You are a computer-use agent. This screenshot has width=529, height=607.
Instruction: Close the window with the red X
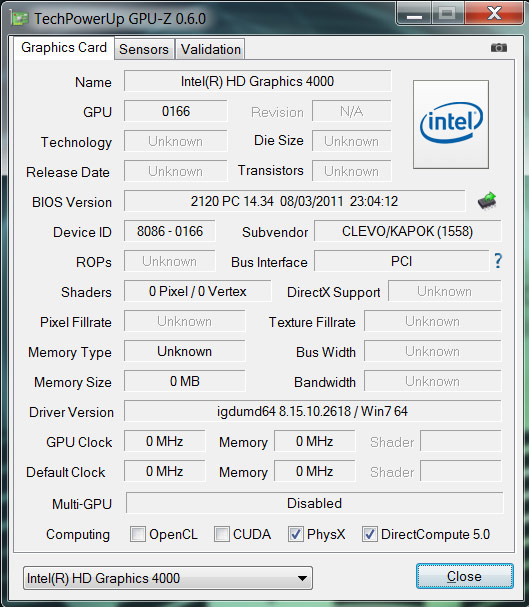(x=494, y=13)
